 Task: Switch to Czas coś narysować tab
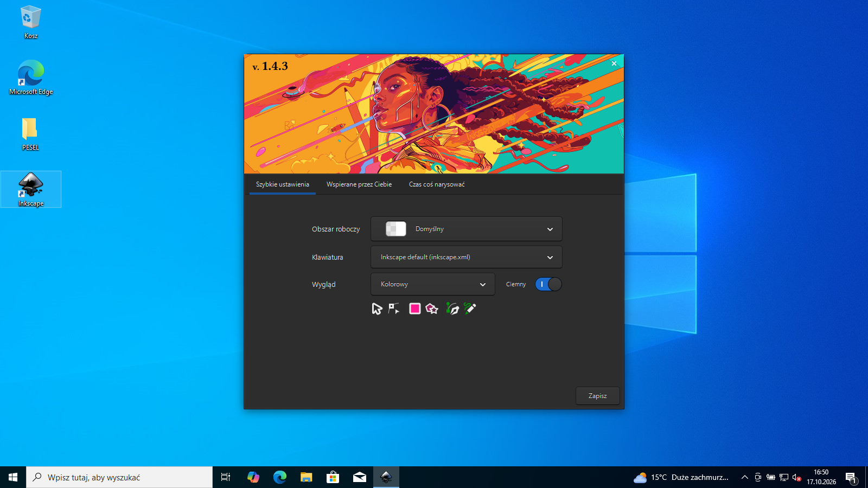pyautogui.click(x=437, y=184)
